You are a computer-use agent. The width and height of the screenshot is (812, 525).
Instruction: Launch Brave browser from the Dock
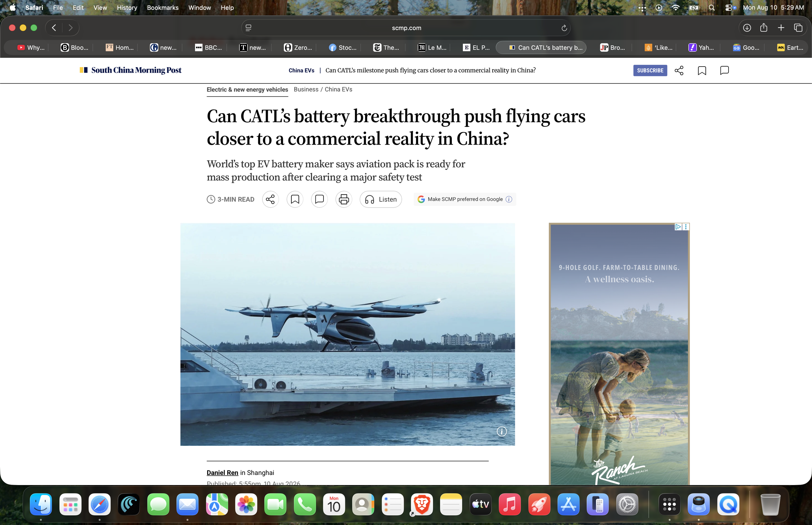[422, 504]
